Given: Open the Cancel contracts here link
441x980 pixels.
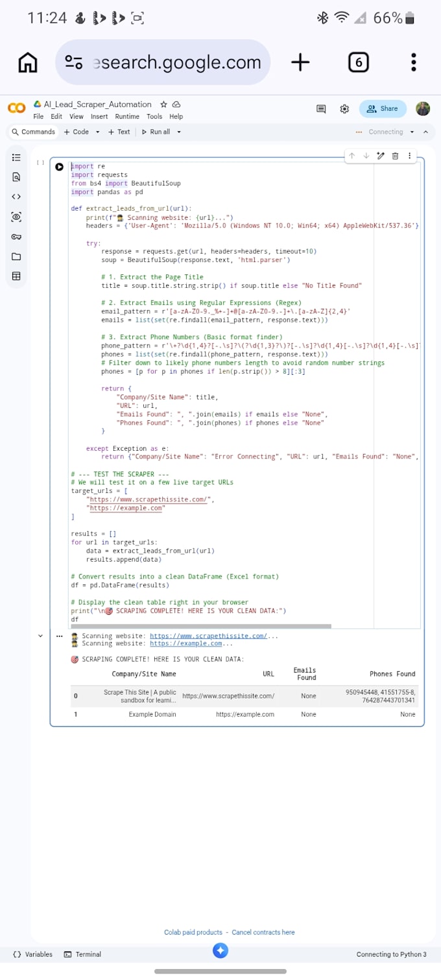Looking at the screenshot, I should [263, 933].
